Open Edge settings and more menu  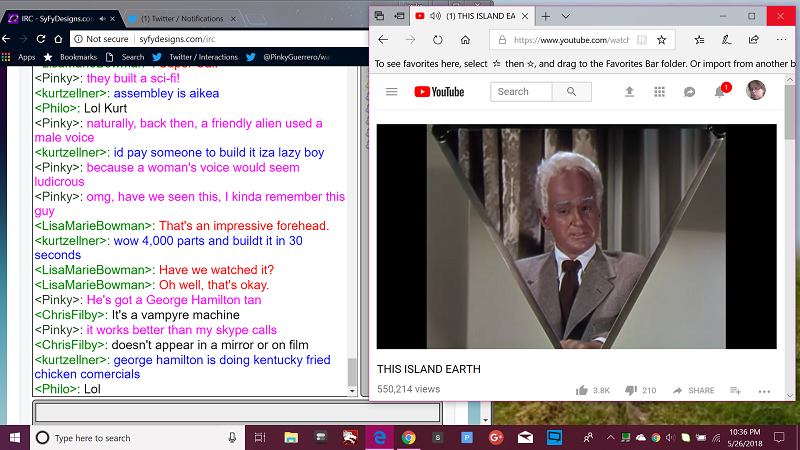click(x=781, y=40)
